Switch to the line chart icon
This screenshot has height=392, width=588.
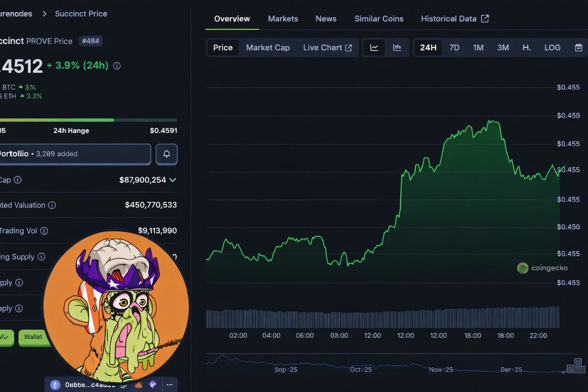tap(374, 48)
